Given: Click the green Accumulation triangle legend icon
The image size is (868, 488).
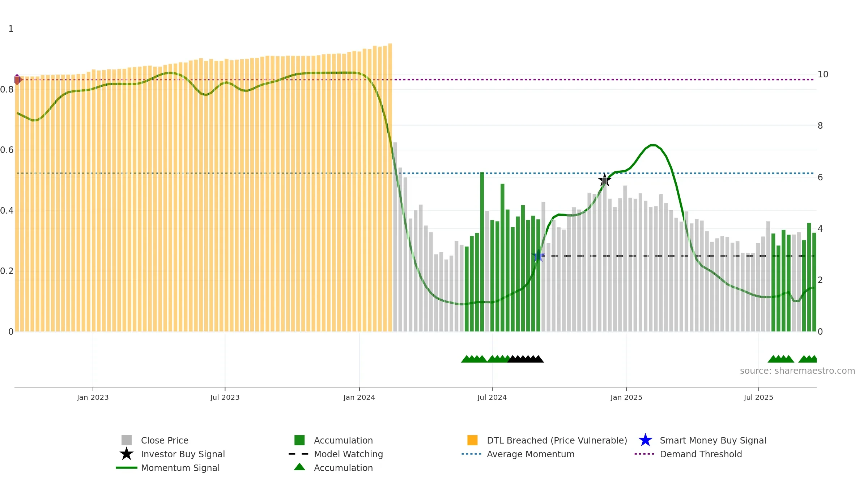Looking at the screenshot, I should pos(299,467).
